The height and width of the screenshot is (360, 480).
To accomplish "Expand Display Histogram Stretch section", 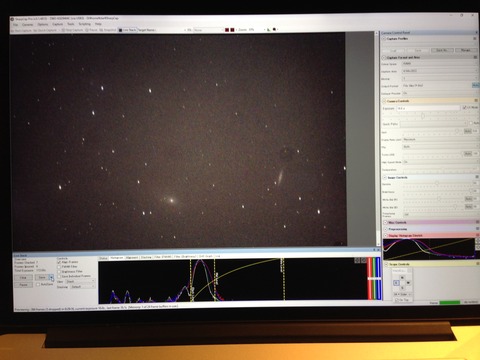I will (386, 236).
